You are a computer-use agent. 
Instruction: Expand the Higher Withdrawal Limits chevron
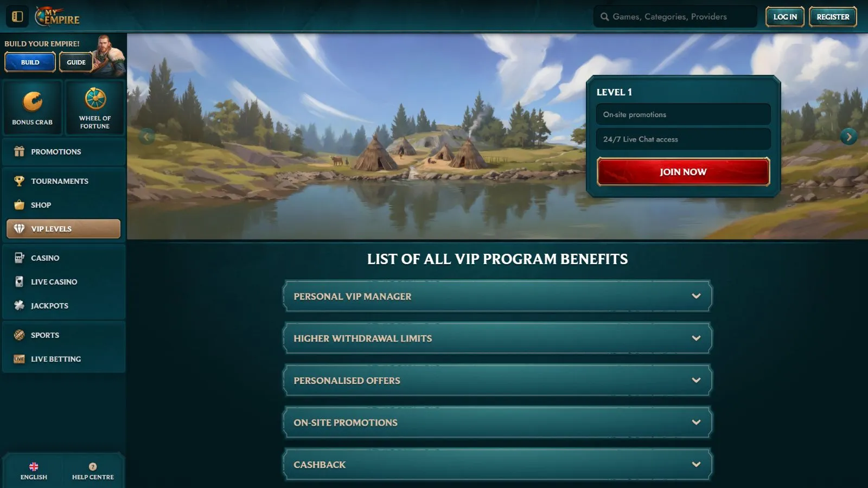click(696, 338)
